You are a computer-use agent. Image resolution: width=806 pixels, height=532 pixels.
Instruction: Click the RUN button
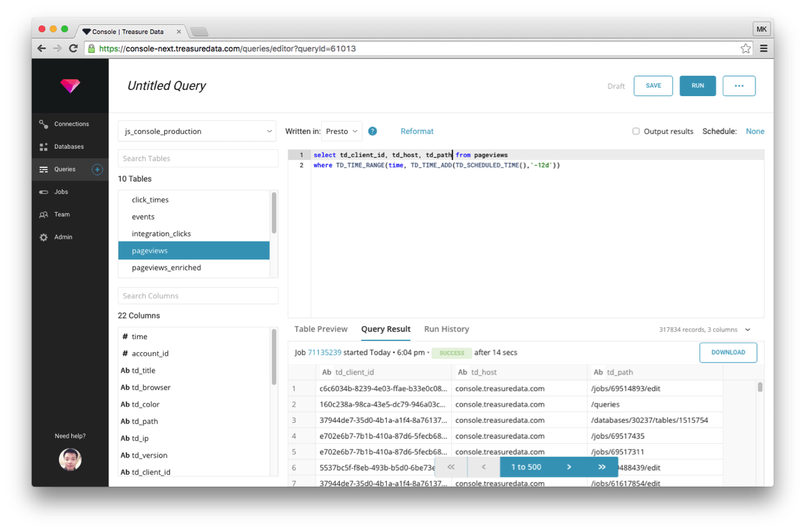tap(698, 86)
